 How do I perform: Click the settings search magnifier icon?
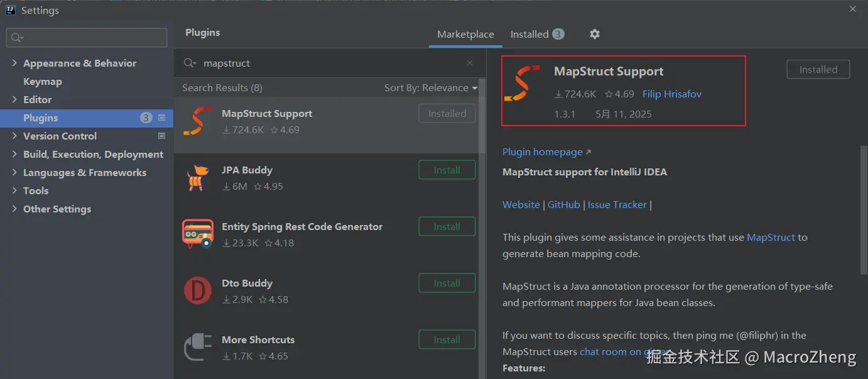pyautogui.click(x=16, y=38)
